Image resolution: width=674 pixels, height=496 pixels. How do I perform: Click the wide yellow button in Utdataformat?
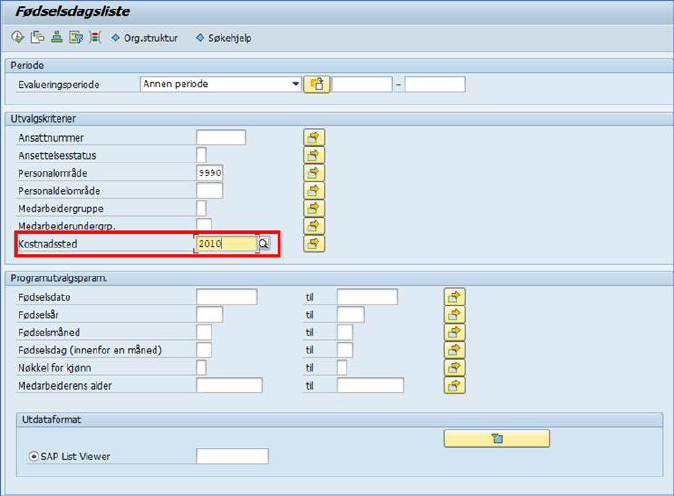point(497,439)
